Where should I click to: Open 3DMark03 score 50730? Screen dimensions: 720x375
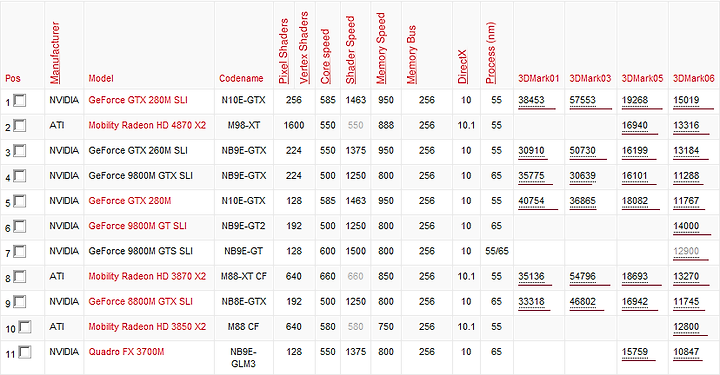(x=583, y=151)
